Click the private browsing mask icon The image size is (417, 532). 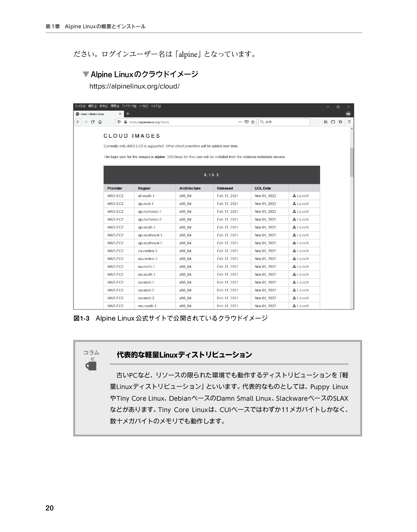coord(348,114)
